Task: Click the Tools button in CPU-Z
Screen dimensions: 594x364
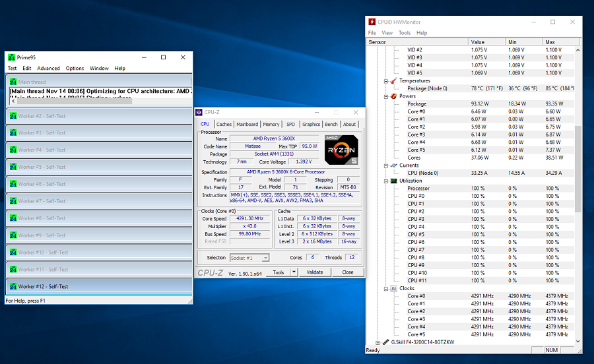Action: tap(279, 272)
